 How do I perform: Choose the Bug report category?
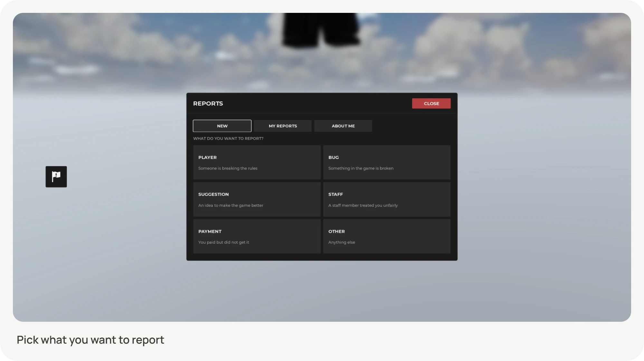tap(387, 162)
